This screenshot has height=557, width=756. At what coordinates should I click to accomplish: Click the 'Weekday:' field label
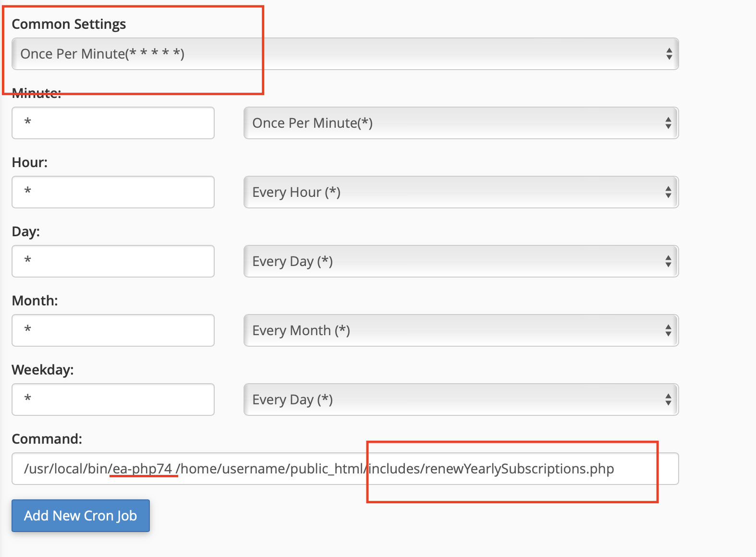click(x=43, y=370)
